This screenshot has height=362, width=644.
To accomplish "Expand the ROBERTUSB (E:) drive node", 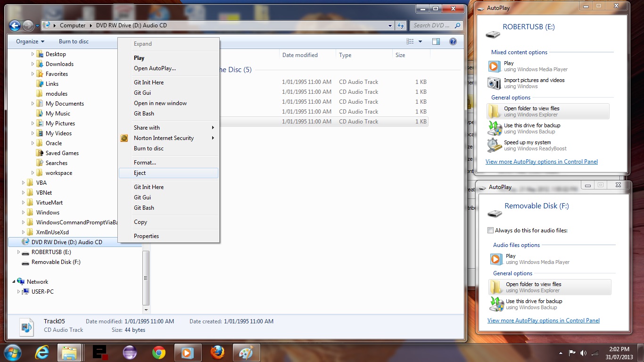I will coord(19,252).
